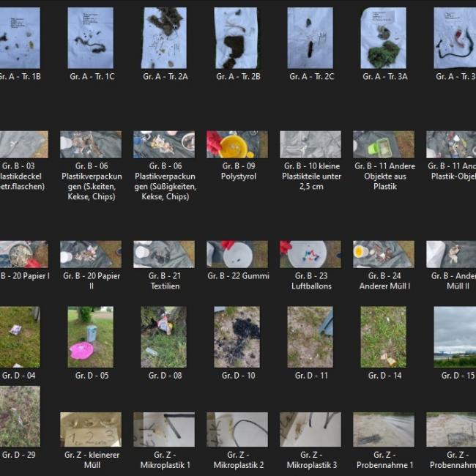Pick the Gr. B - 24 Anderer Müll I thumbnail
The image size is (476, 476).
pos(384,254)
